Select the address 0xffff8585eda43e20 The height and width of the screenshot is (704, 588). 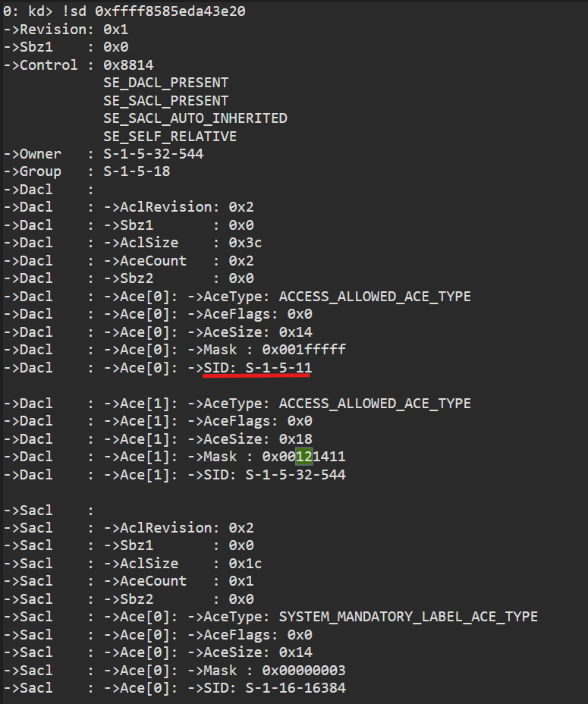click(170, 11)
